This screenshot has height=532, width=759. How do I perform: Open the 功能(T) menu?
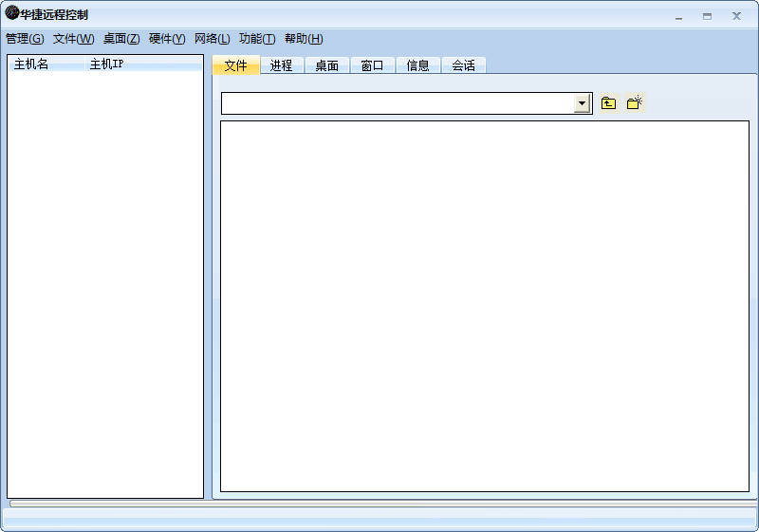(257, 39)
